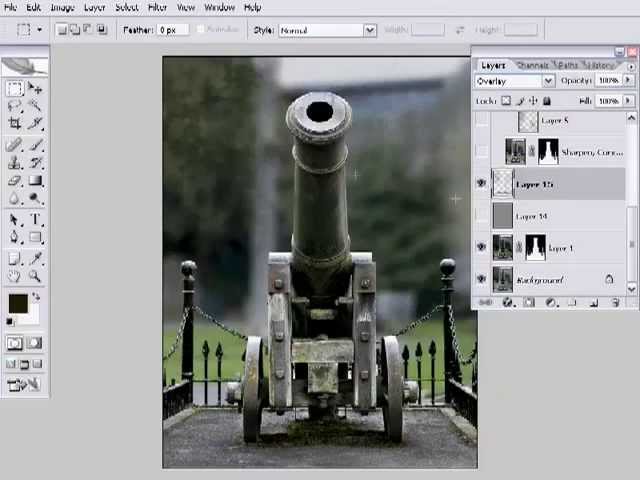
Task: Open the Overlay blend mode dropdown
Action: pos(548,81)
